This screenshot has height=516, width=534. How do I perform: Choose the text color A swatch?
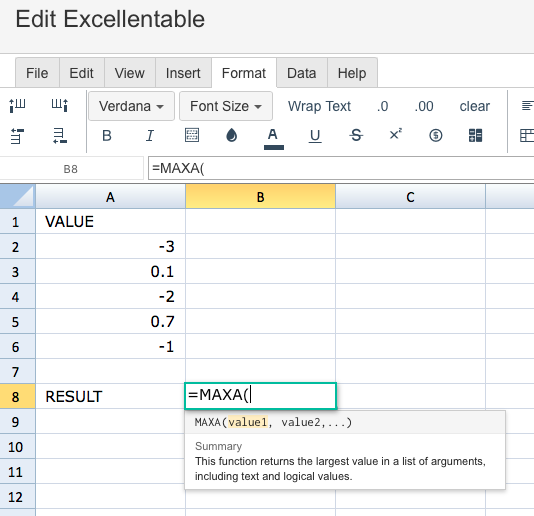coord(273,138)
